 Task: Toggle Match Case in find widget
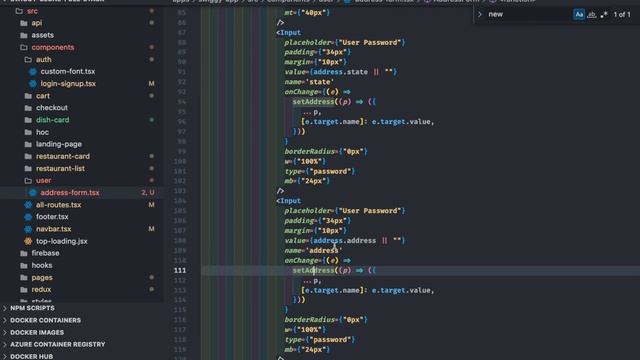(579, 15)
